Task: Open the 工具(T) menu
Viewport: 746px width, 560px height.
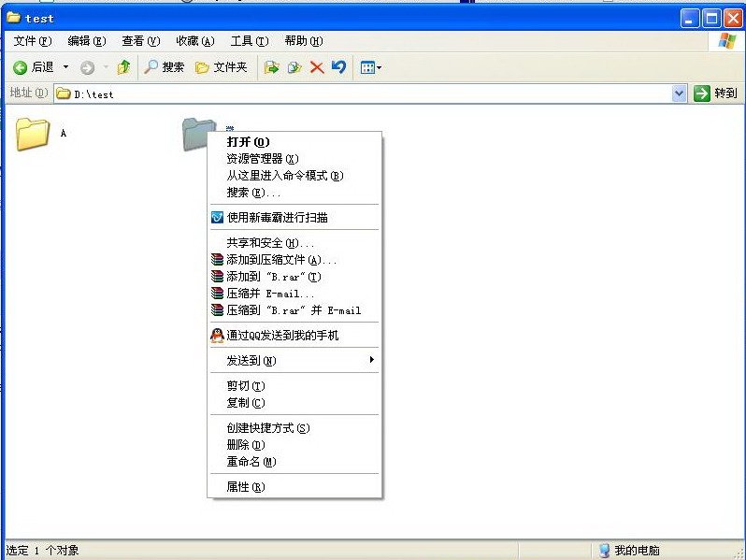Action: click(x=250, y=41)
